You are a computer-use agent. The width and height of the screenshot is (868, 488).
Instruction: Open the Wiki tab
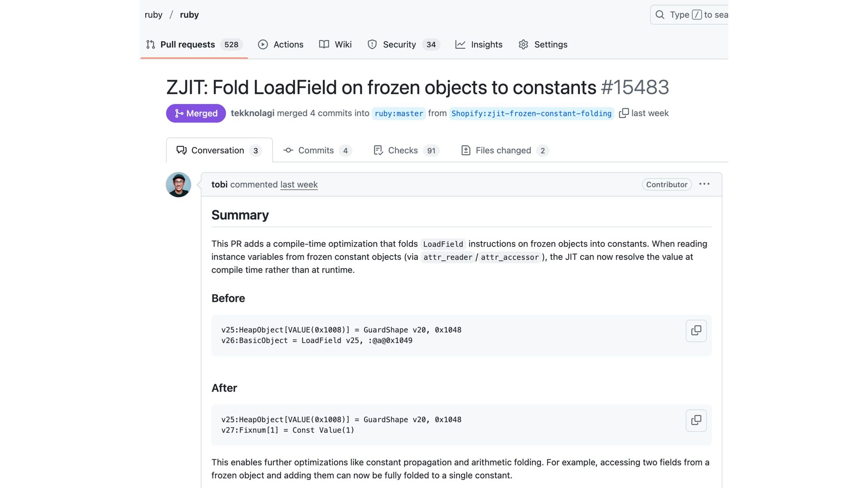[x=335, y=44]
